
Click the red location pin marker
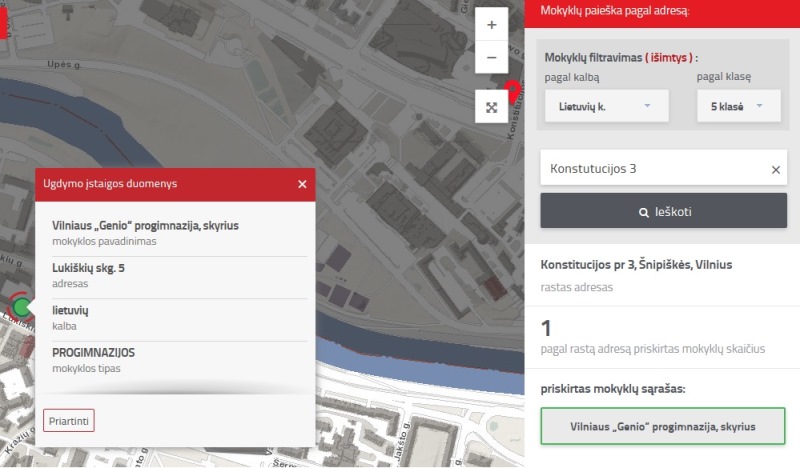click(x=513, y=91)
